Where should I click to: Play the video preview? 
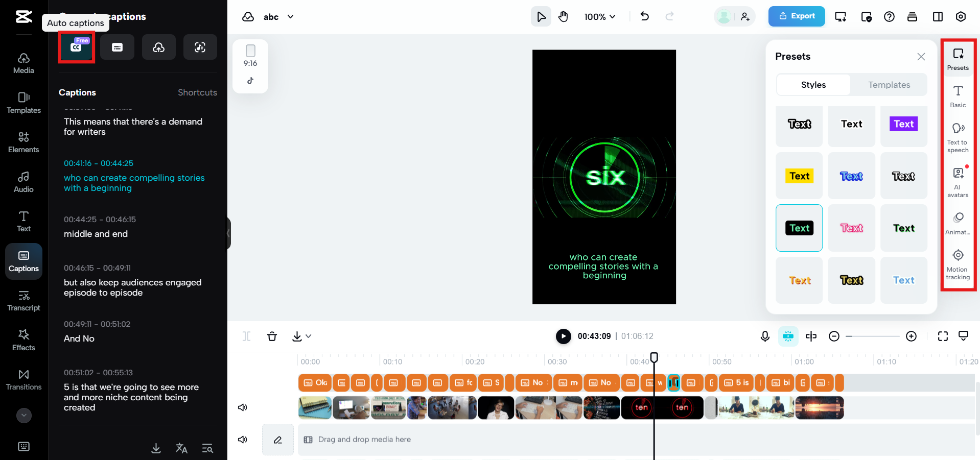point(564,336)
